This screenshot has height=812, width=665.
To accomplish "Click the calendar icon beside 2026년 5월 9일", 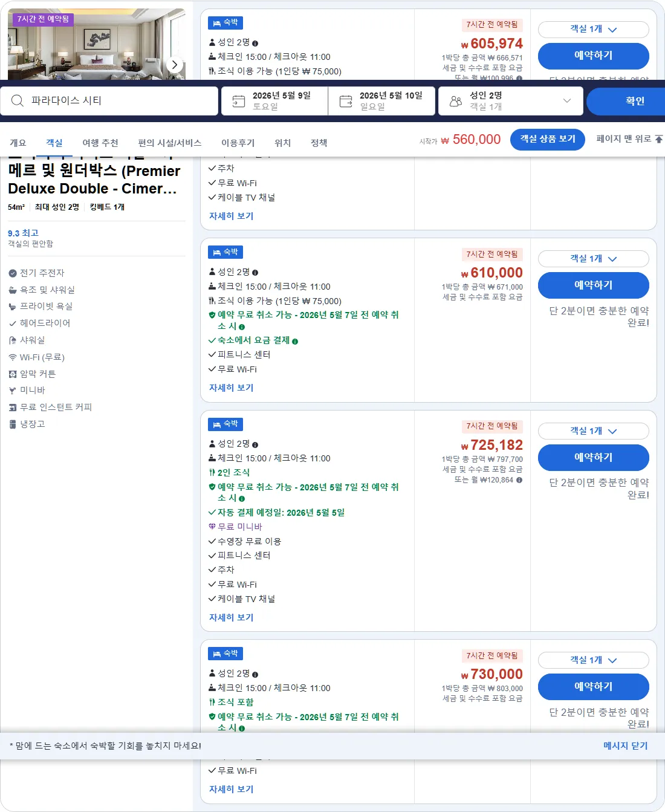I will (x=239, y=101).
